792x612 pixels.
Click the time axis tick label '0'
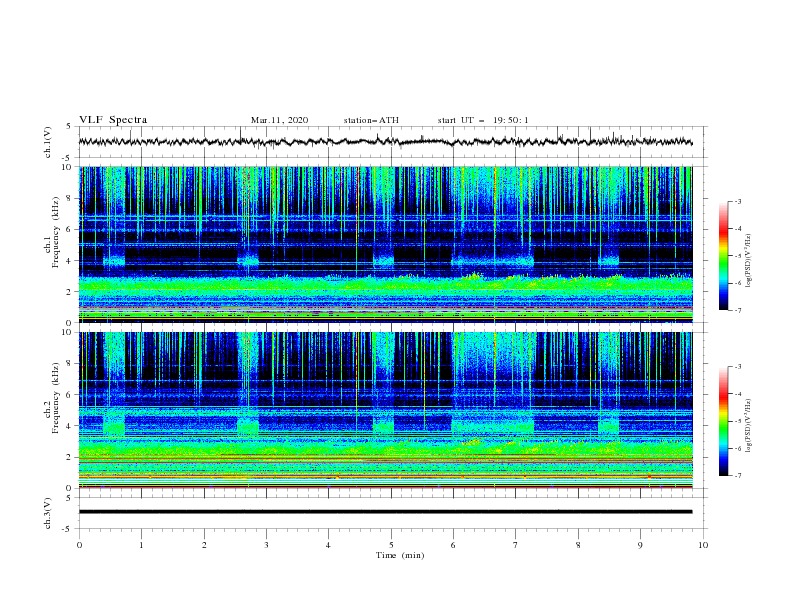pyautogui.click(x=79, y=545)
